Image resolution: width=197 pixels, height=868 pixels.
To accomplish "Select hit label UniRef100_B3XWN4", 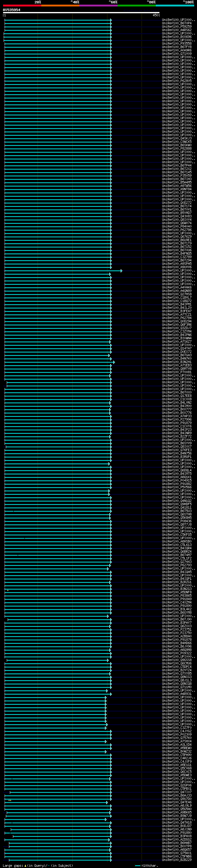I will click(177, 338).
